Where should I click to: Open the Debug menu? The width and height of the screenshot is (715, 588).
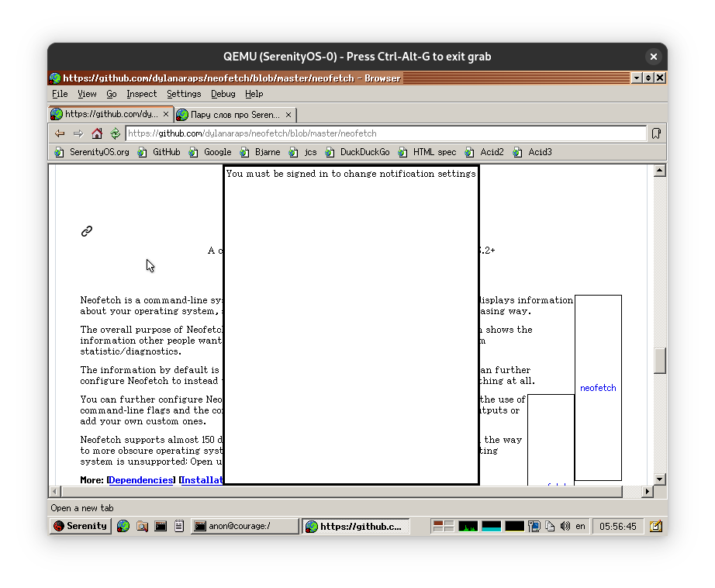pos(223,94)
